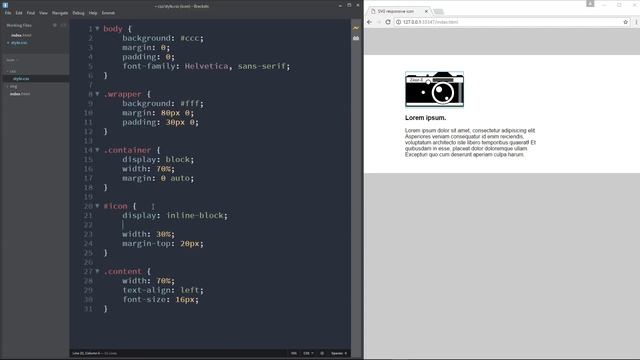Click the camera image in the web page

[x=434, y=89]
